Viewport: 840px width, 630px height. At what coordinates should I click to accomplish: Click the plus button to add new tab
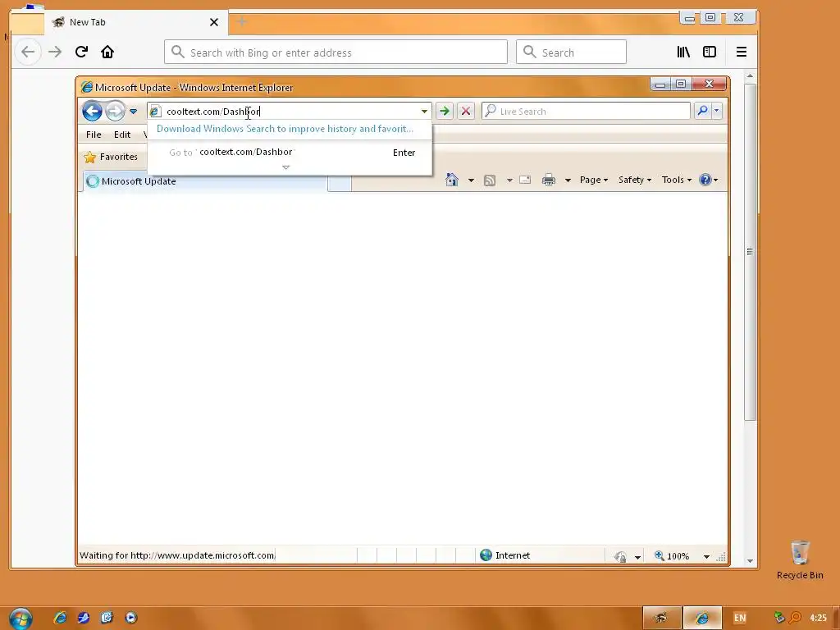pyautogui.click(x=242, y=22)
